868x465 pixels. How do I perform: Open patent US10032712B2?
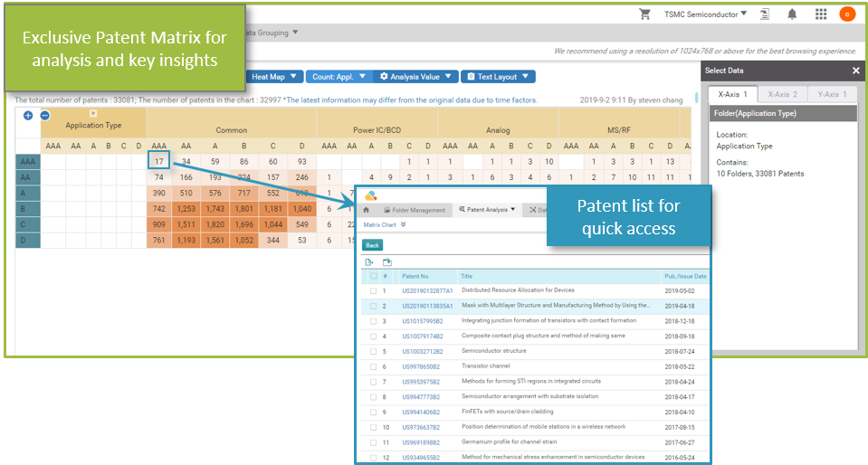423,352
